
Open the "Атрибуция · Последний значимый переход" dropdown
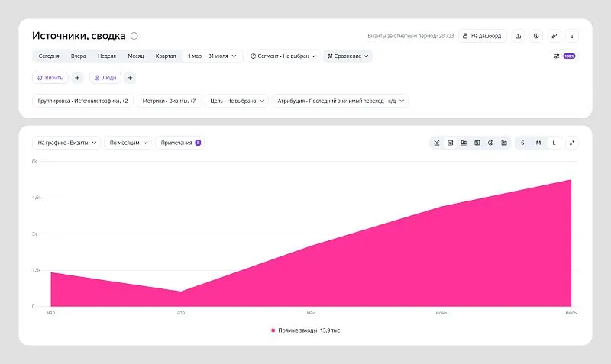(x=340, y=101)
